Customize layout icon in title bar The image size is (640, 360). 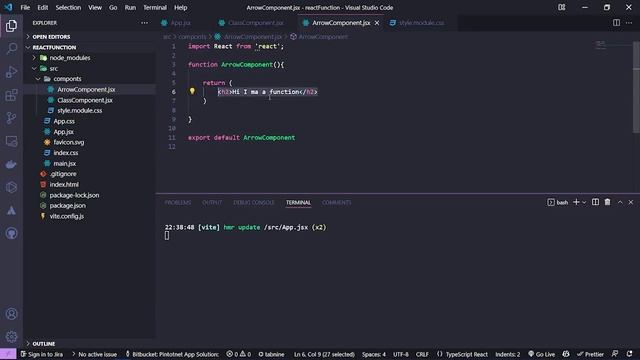click(x=562, y=7)
